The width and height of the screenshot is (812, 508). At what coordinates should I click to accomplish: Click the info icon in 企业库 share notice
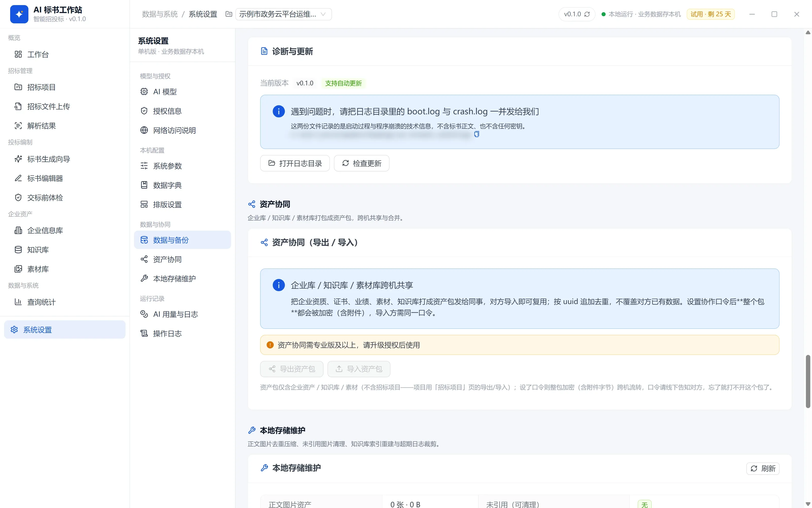pos(279,285)
